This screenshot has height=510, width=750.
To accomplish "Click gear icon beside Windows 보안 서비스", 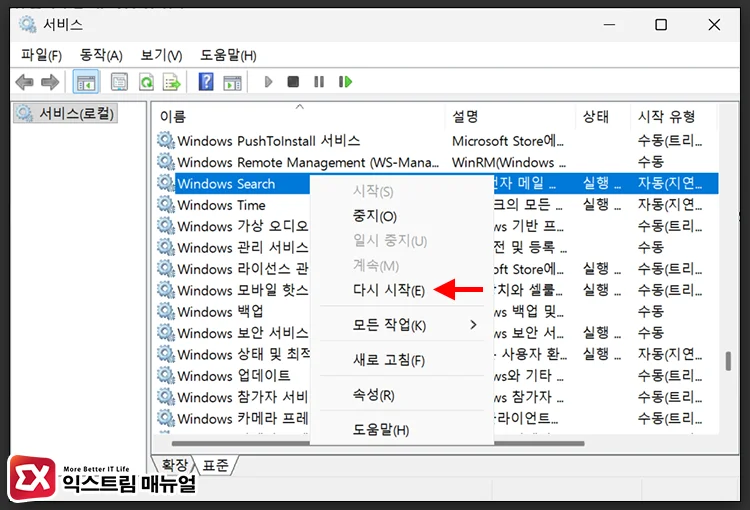I will [166, 333].
